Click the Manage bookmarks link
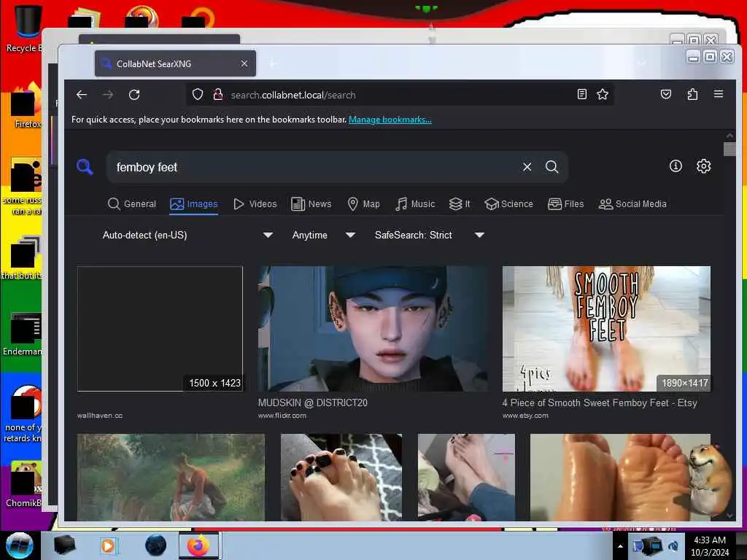 pyautogui.click(x=390, y=120)
